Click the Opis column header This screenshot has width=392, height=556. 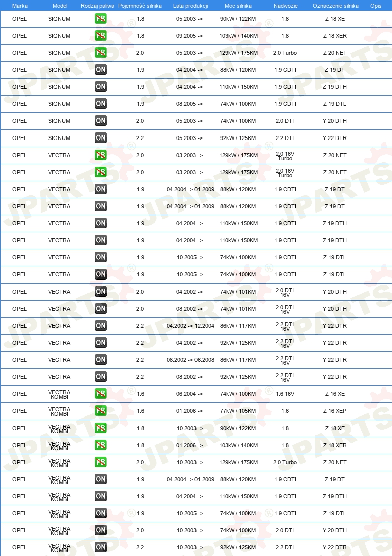(376, 6)
